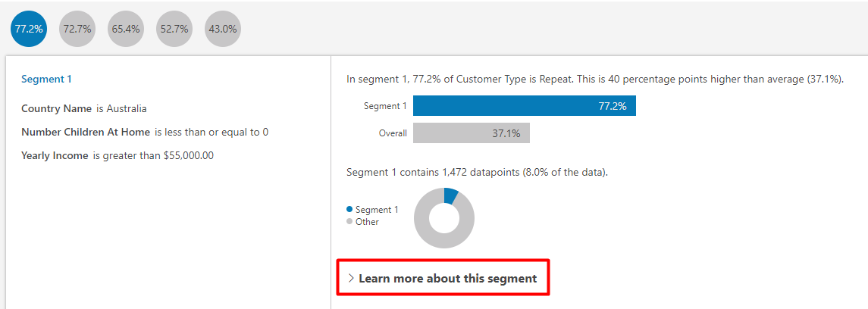Expand the chevron beside Learn more
This screenshot has width=868, height=309.
click(351, 278)
